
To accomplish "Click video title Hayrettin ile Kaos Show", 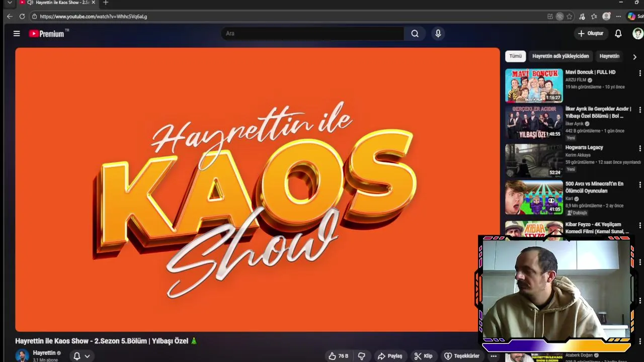I will (x=106, y=341).
